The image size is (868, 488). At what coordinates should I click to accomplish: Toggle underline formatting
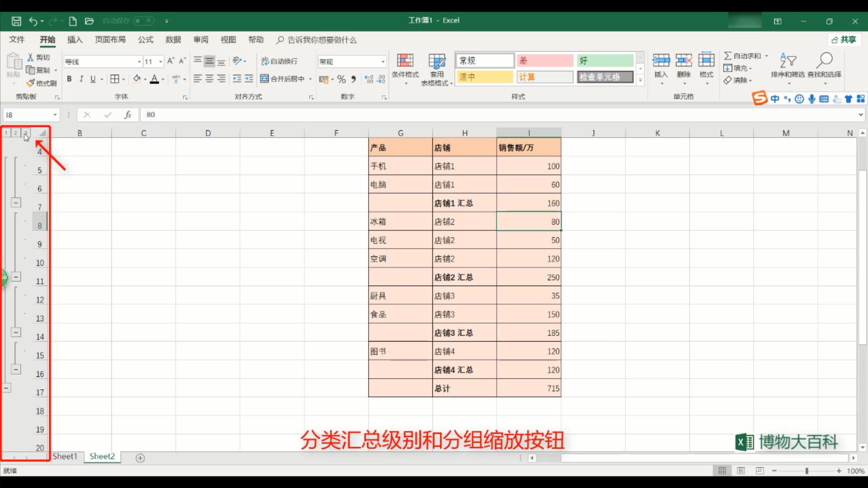click(x=93, y=79)
